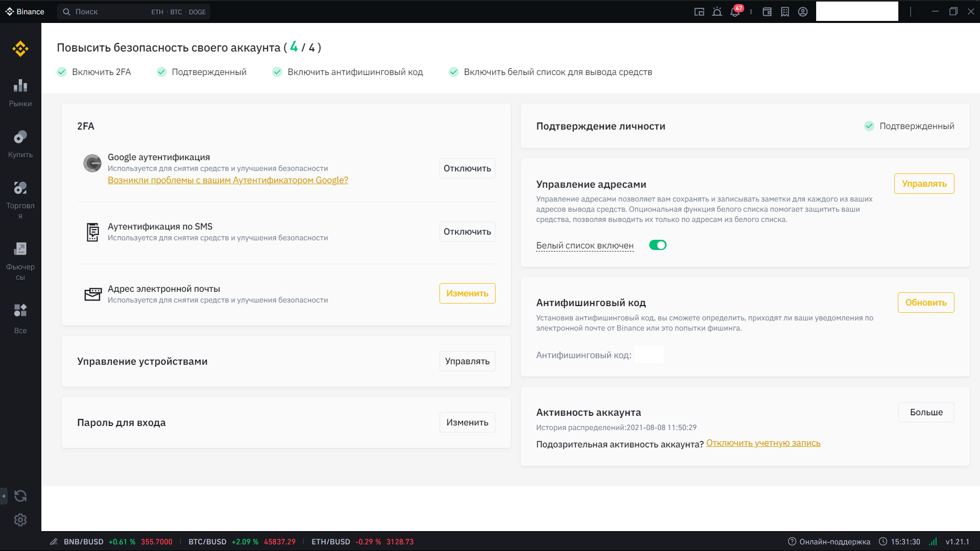Open Все menu in sidebar
The width and height of the screenshot is (980, 551).
pyautogui.click(x=20, y=318)
